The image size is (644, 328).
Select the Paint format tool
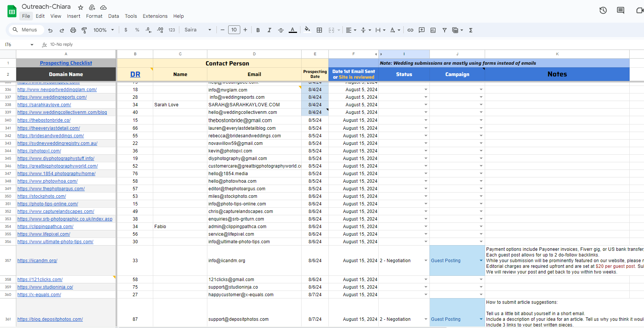click(84, 30)
